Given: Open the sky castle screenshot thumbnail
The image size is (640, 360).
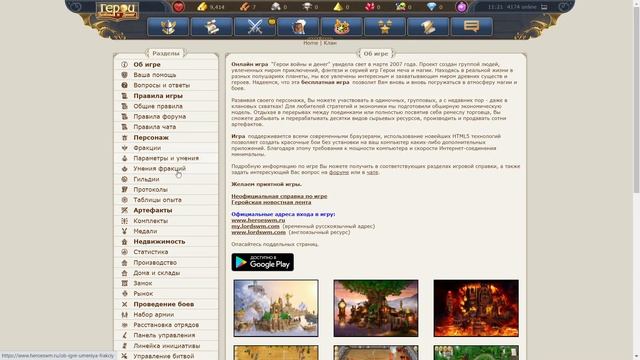Looking at the screenshot, I should pyautogui.click(x=276, y=308).
